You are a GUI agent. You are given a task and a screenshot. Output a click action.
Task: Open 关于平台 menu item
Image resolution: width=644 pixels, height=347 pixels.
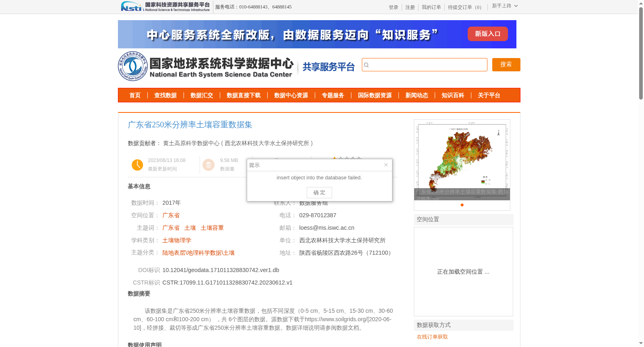[489, 96]
